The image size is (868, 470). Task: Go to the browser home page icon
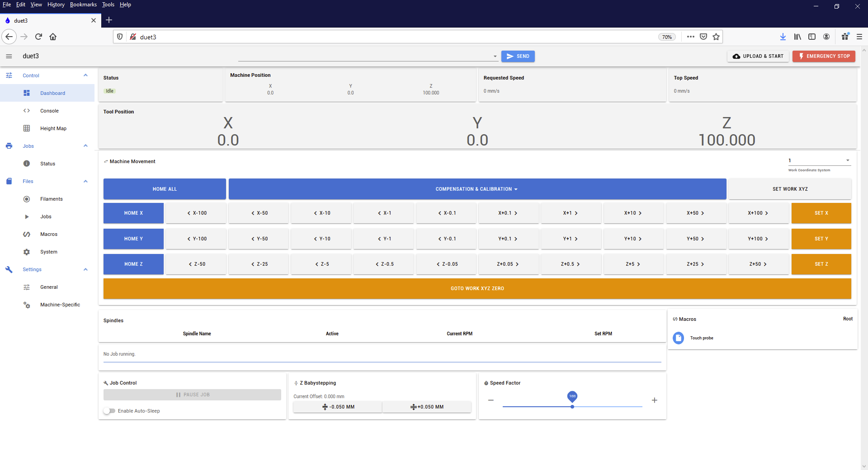(x=53, y=37)
